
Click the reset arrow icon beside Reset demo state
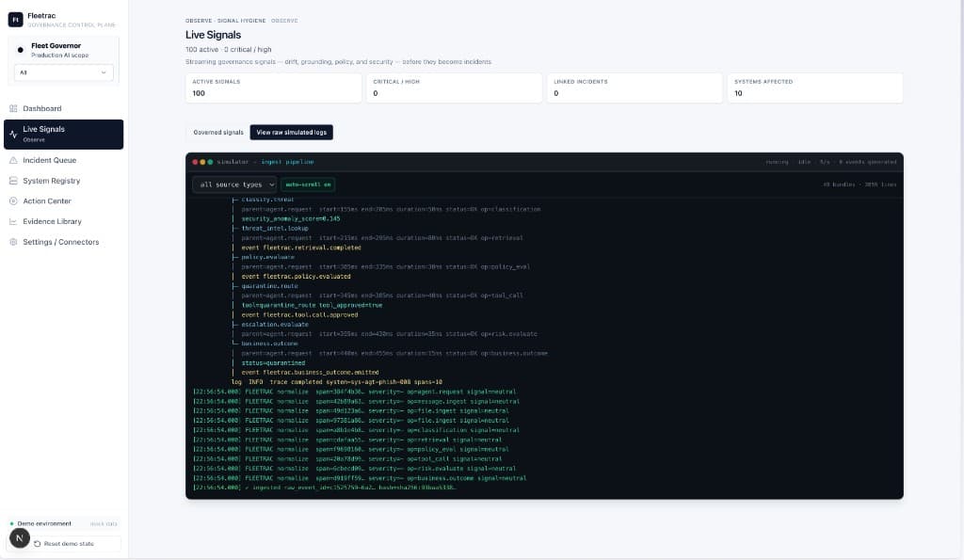pyautogui.click(x=38, y=544)
